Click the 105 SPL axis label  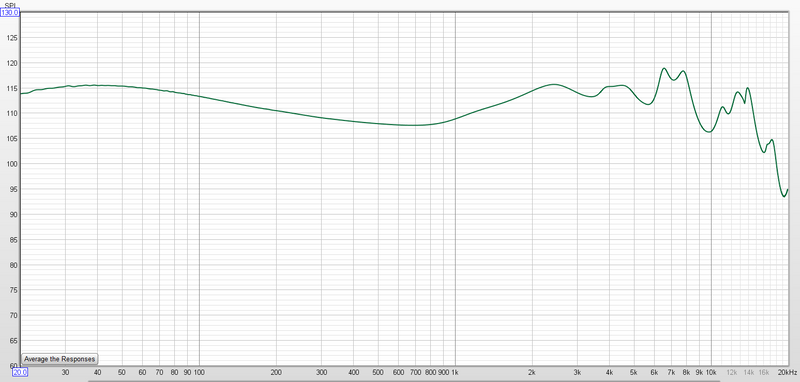click(x=11, y=139)
